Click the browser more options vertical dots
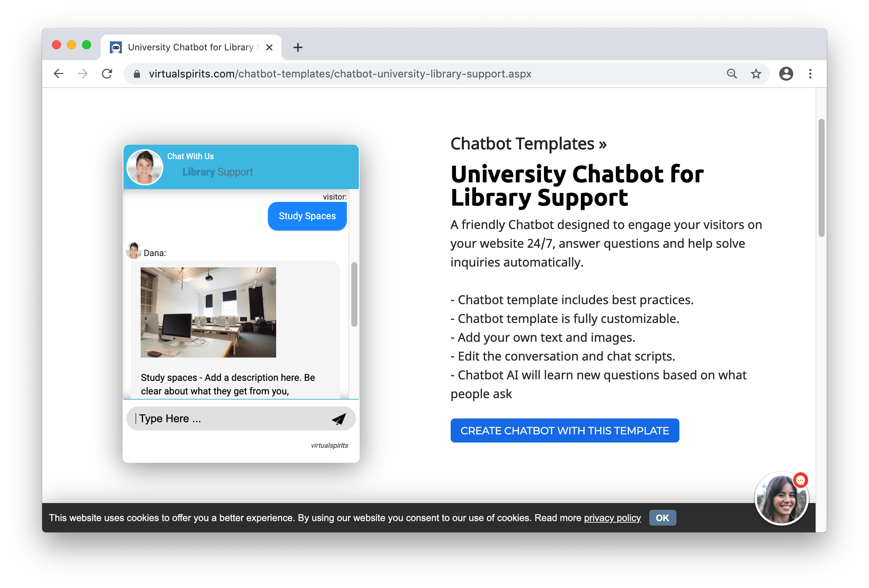The width and height of the screenshot is (869, 588). 808,74
